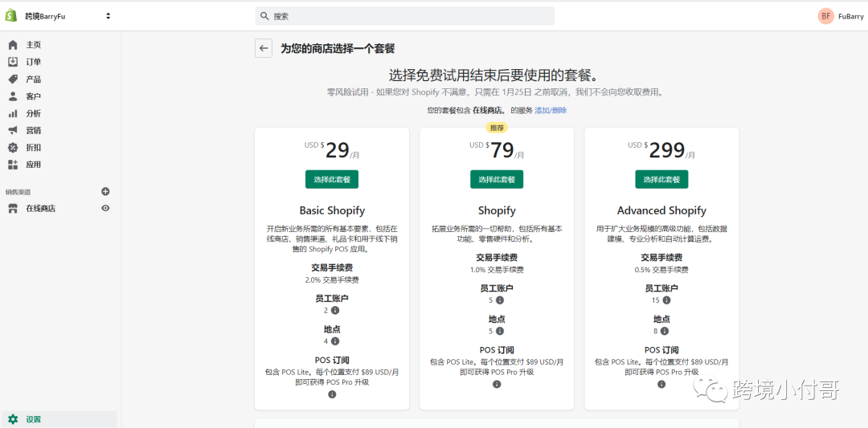Click the 搜索 search field

click(404, 16)
